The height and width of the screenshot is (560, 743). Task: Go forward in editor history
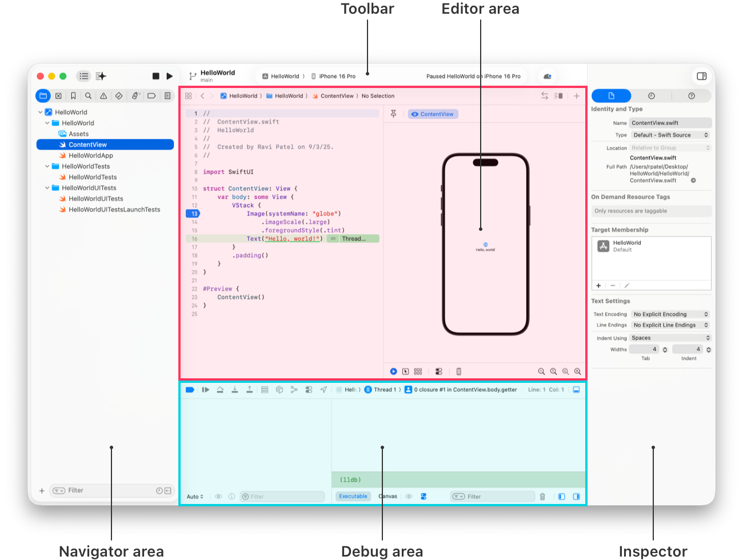click(211, 96)
